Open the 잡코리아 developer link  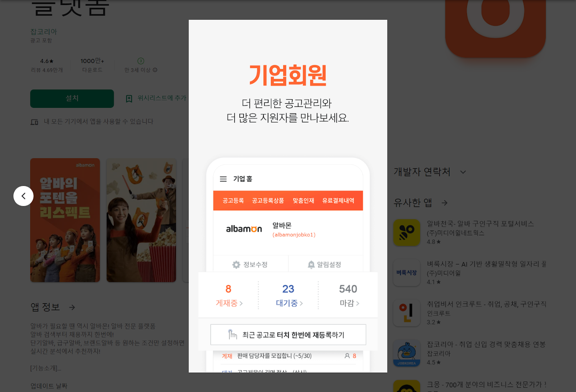click(44, 32)
